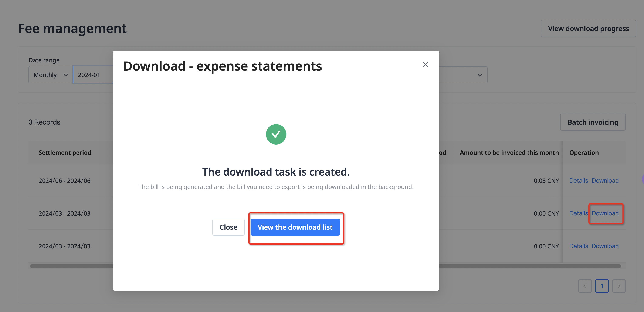Click Batch invoicing button
This screenshot has height=312, width=644.
pyautogui.click(x=593, y=122)
